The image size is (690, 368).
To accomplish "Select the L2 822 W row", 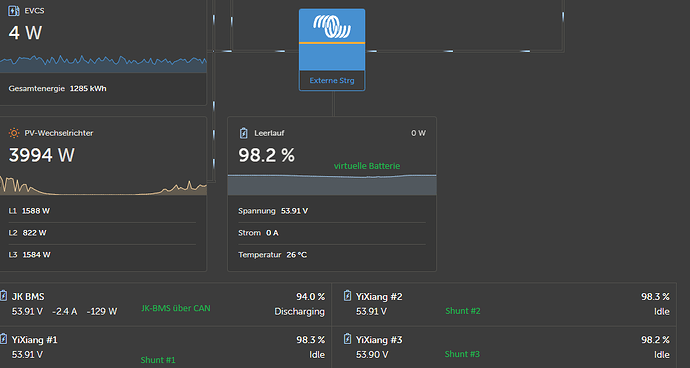I will [x=102, y=233].
